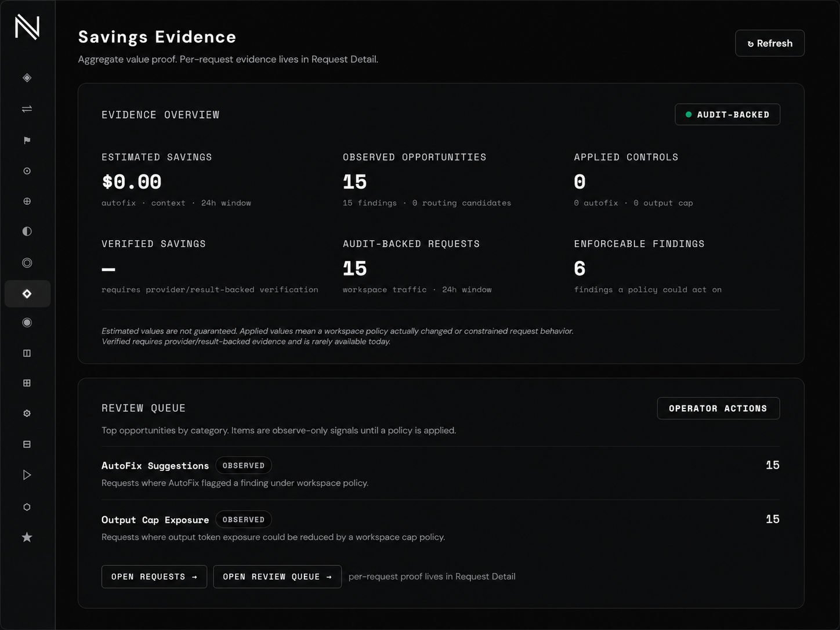This screenshot has width=840, height=630.
Task: Open the filled-diamond sidebar icon at top
Action: click(27, 78)
